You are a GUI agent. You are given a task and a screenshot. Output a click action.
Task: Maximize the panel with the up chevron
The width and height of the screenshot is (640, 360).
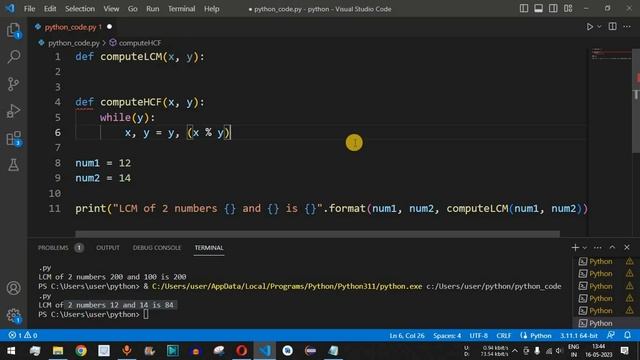(x=612, y=247)
